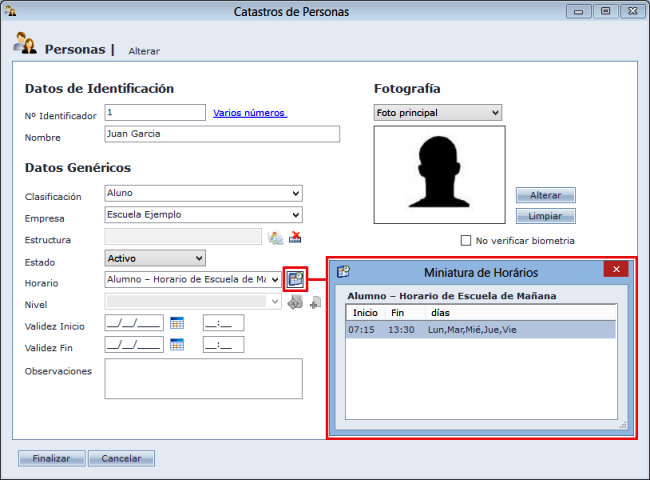Click the select structure icon
650x480 pixels.
pos(277,237)
